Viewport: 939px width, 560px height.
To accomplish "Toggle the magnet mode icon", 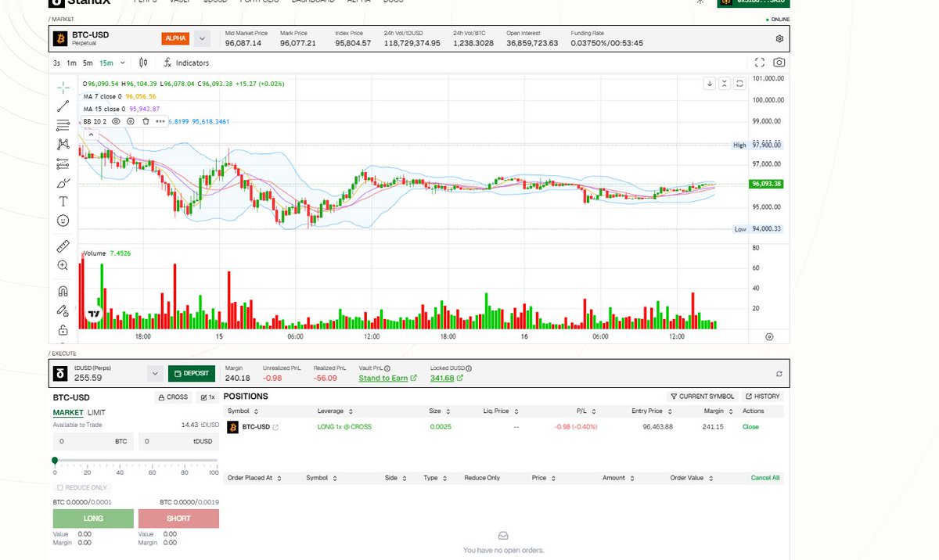I will 63,291.
